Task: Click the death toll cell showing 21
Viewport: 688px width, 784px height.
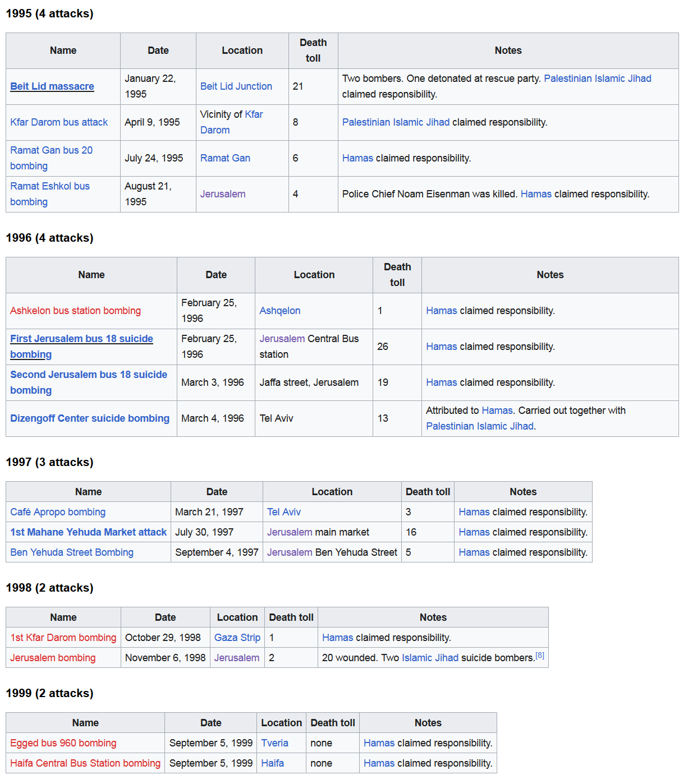Action: click(x=313, y=86)
